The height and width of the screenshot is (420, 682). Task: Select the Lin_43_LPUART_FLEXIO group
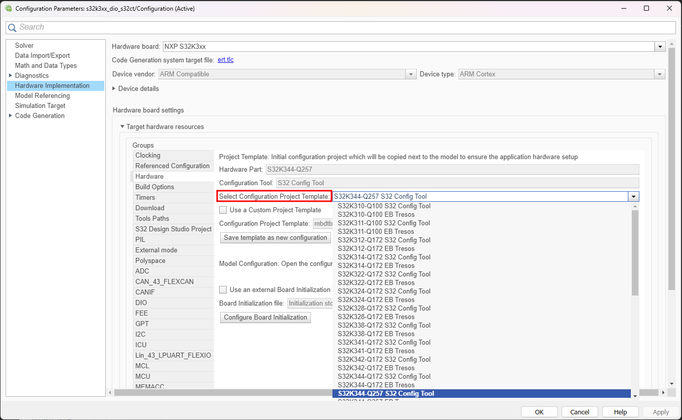click(x=173, y=355)
